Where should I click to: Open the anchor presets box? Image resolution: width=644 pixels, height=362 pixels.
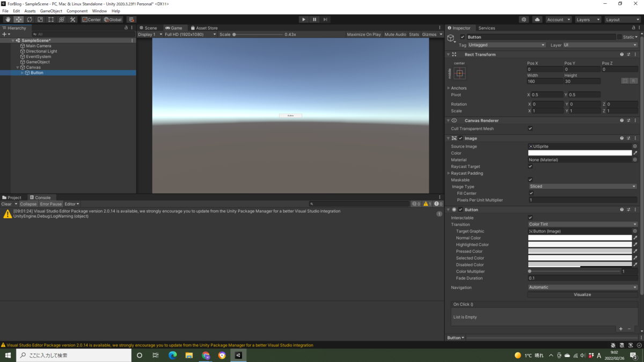click(460, 73)
